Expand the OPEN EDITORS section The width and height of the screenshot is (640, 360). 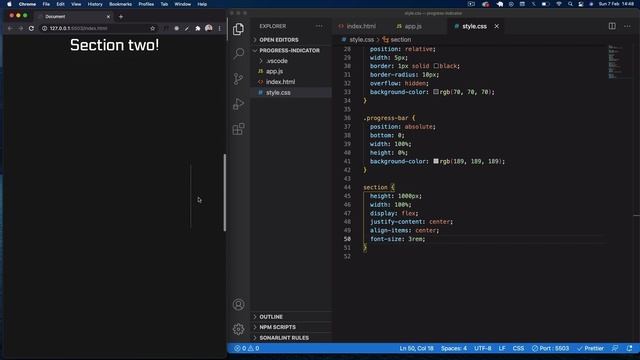pos(279,40)
